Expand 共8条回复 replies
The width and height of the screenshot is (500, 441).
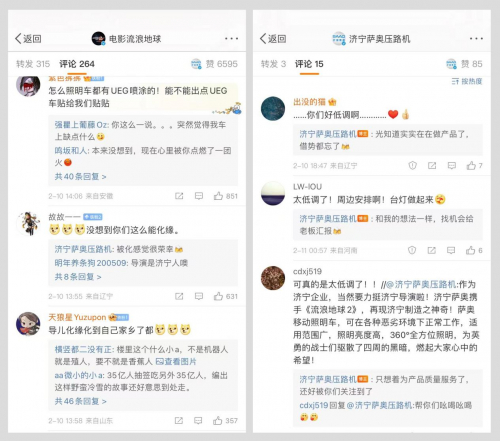[x=78, y=277]
